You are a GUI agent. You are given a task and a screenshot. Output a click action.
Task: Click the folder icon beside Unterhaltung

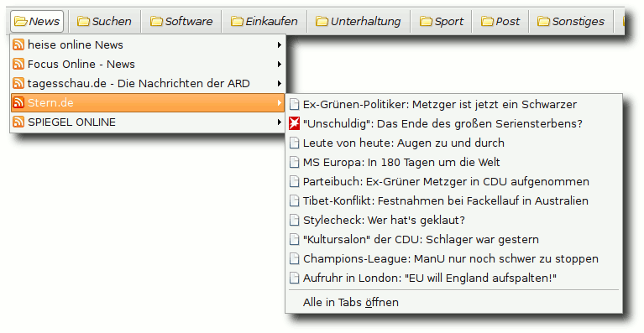[322, 21]
